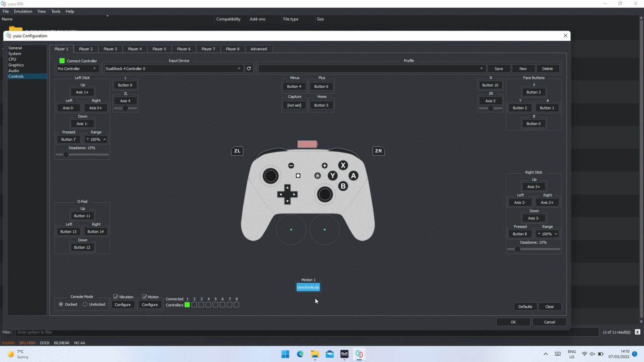
Task: Select Undocked console mode
Action: tap(85, 304)
